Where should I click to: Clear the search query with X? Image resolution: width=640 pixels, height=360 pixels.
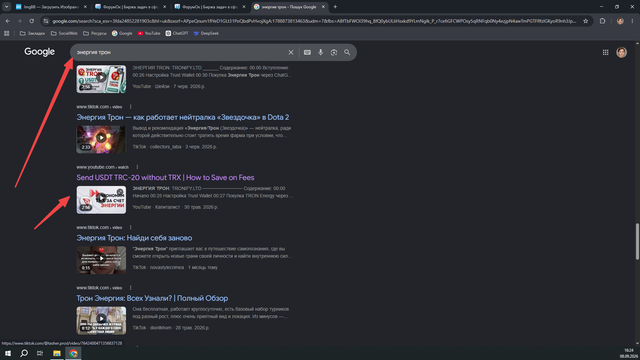click(291, 52)
